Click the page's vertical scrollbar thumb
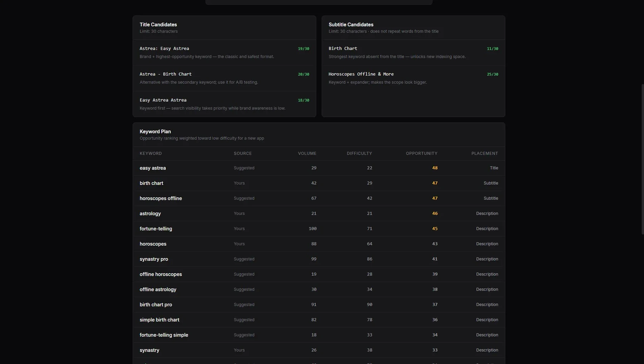This screenshot has width=644, height=364. [x=643, y=159]
